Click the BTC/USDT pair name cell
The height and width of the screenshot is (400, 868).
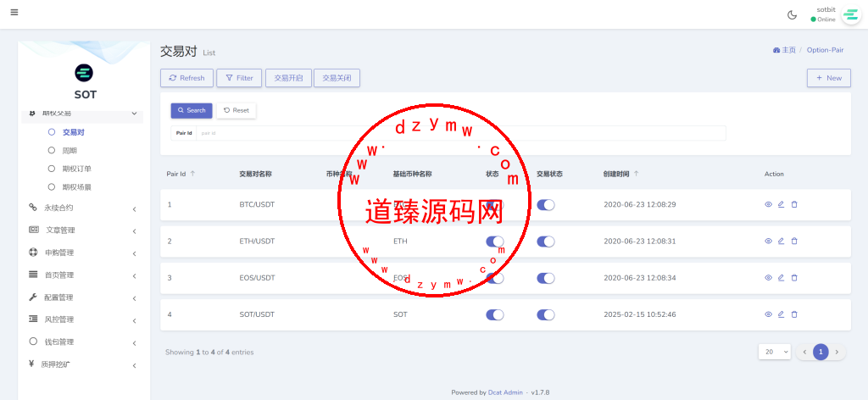(x=257, y=205)
